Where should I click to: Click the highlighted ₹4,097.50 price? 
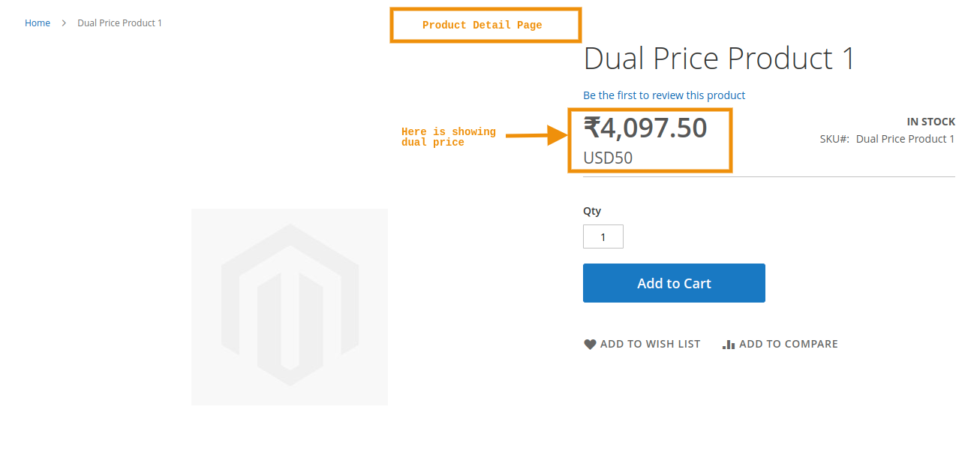[x=645, y=128]
